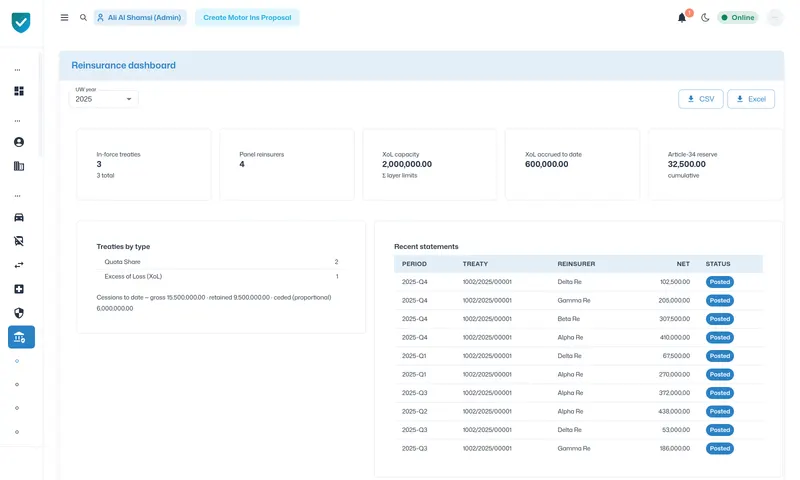Select the Excess of Loss (XoL) row
Screen dimensions: 800x480
click(221, 276)
